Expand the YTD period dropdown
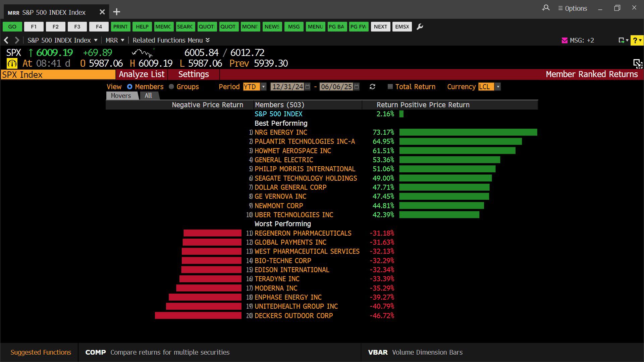This screenshot has width=644, height=362. 264,87
